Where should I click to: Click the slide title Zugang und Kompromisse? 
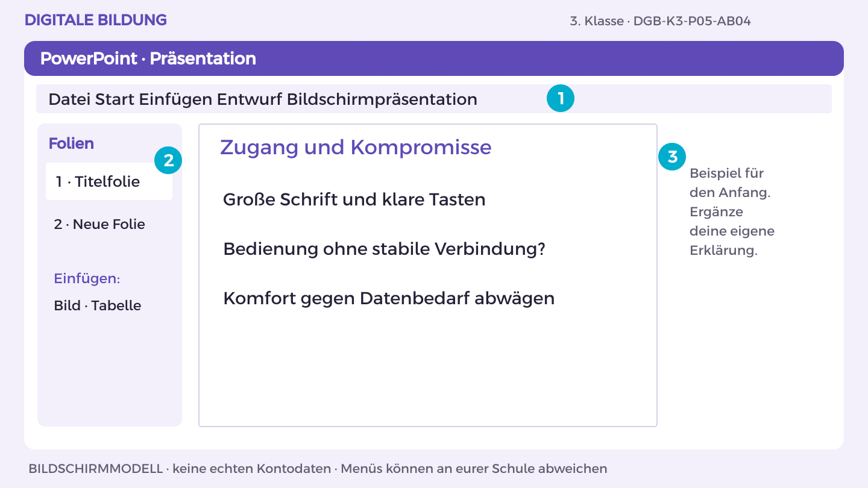pos(356,147)
